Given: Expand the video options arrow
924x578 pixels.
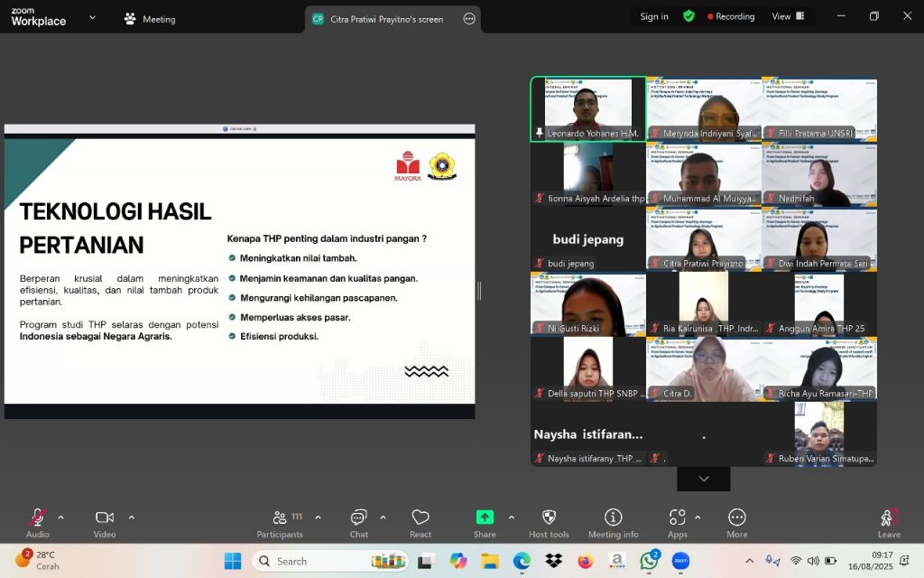Looking at the screenshot, I should tap(132, 517).
